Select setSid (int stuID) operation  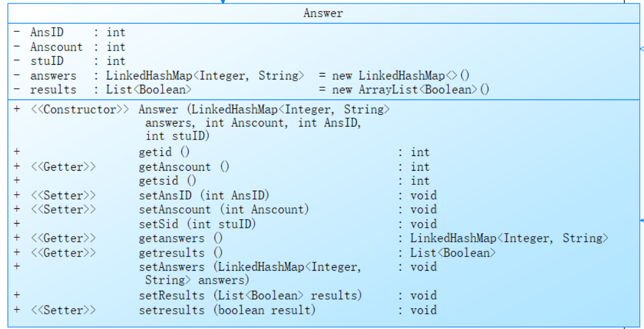(x=197, y=224)
